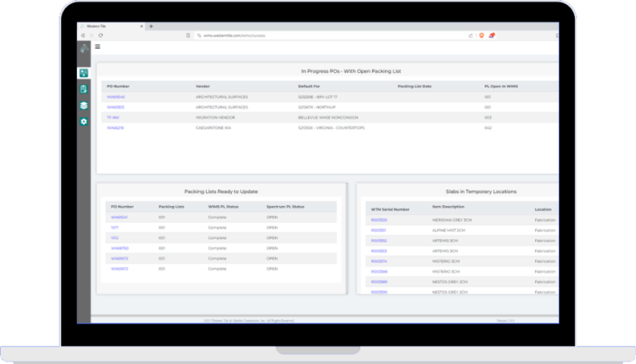Click the company logo at sidebar top
The image size is (636, 364).
pyautogui.click(x=84, y=49)
